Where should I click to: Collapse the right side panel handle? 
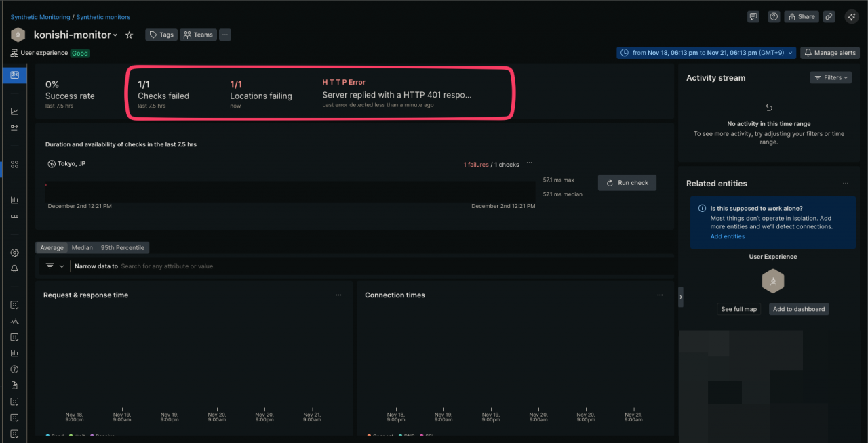point(681,297)
